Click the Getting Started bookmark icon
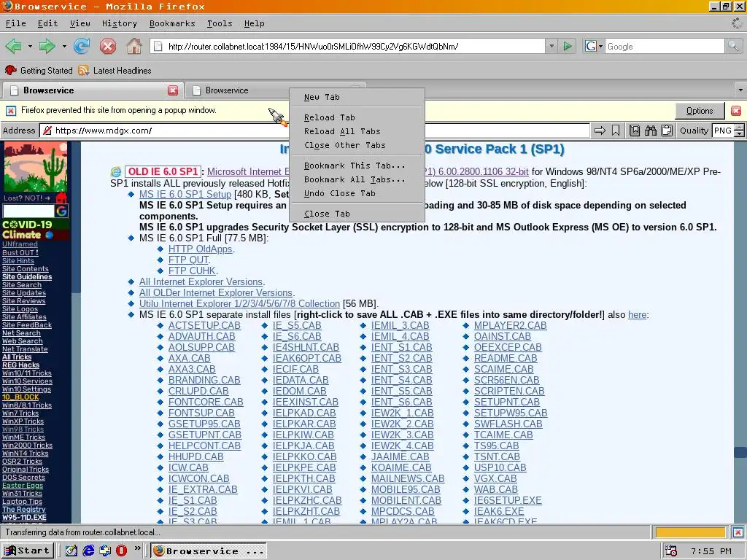This screenshot has height=560, width=747. pos(10,71)
